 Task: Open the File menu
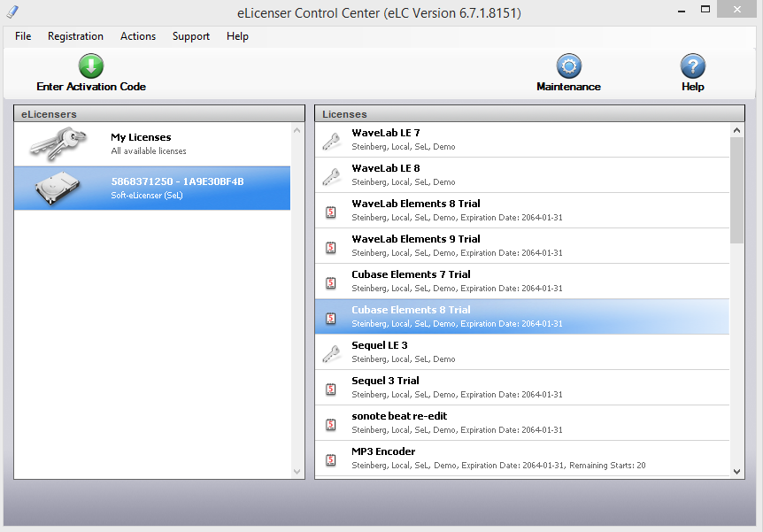coord(23,36)
